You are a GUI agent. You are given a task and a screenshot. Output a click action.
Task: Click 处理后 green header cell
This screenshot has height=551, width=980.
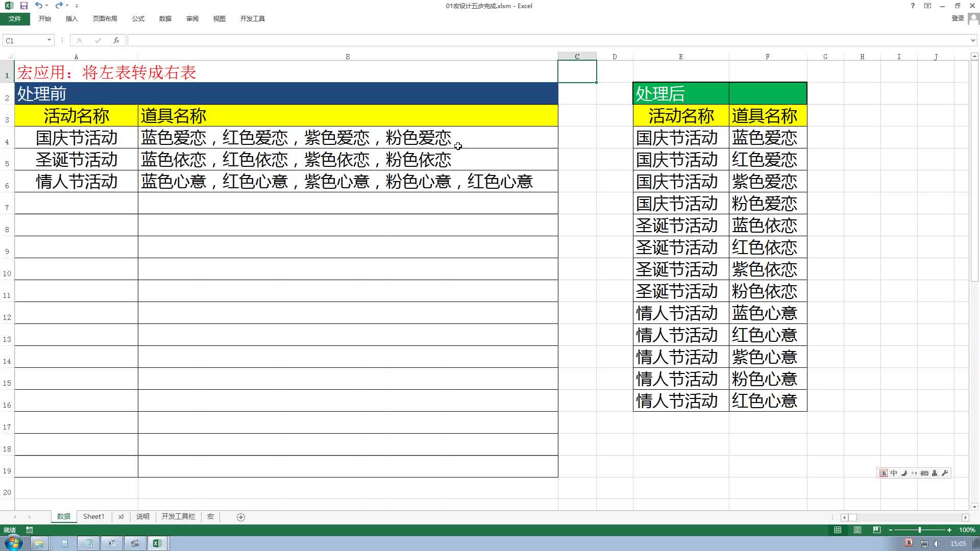tap(681, 93)
